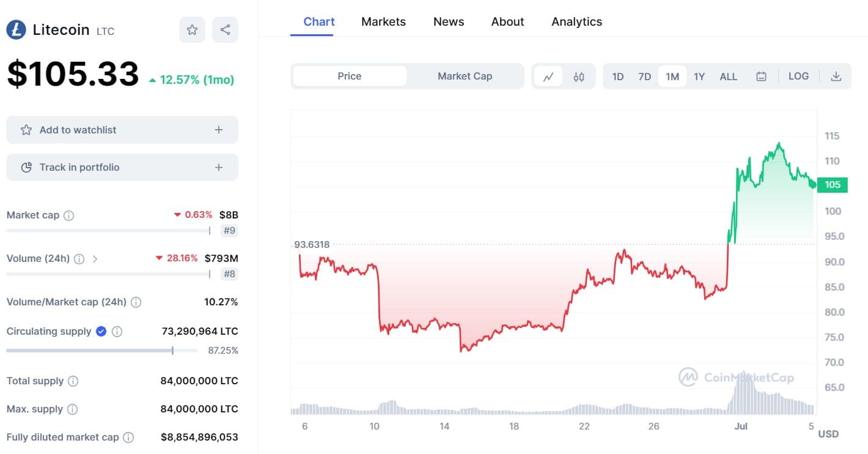Switch to candlestick chart icon

coord(579,76)
